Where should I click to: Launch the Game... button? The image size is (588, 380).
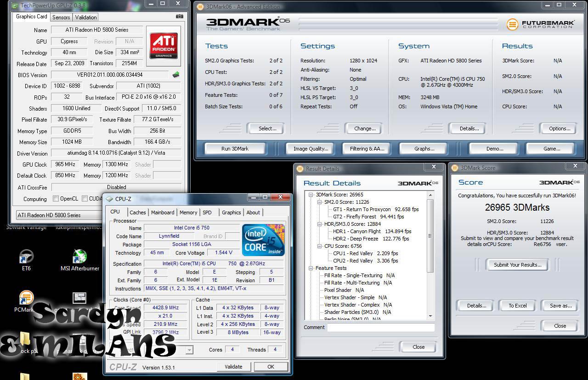click(x=552, y=149)
